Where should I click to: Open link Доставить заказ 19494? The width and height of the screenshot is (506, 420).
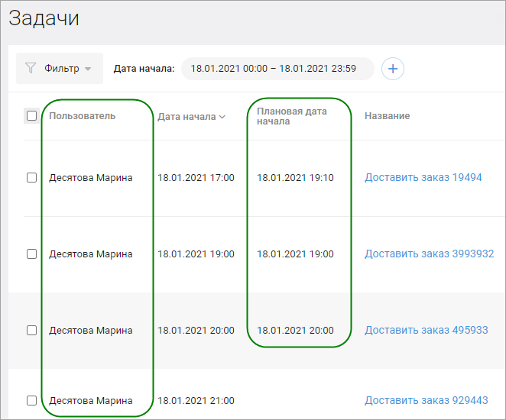[423, 178]
